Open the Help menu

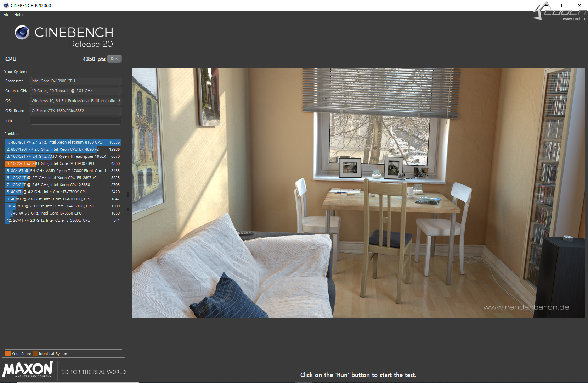pos(18,15)
